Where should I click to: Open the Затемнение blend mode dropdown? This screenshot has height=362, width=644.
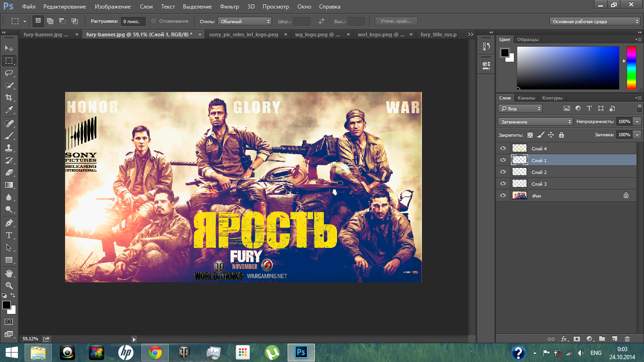click(x=535, y=122)
